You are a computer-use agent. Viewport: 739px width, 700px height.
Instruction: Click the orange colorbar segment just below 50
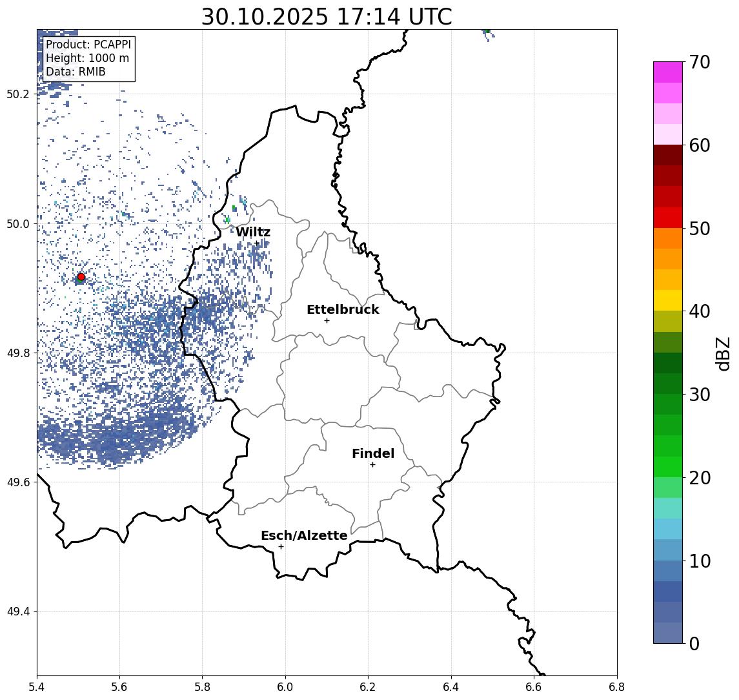pos(668,238)
